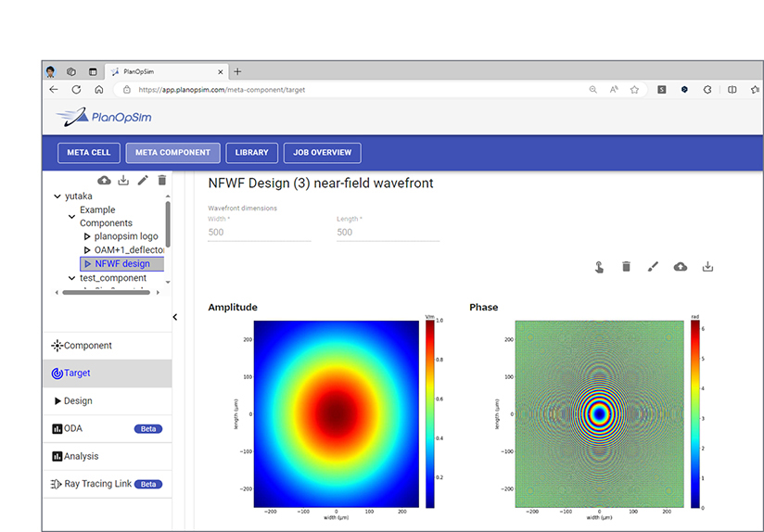Click the download icon above the Phase plot

(708, 267)
